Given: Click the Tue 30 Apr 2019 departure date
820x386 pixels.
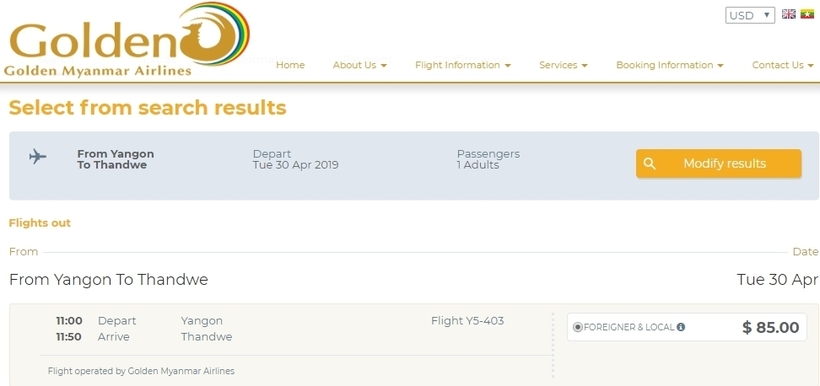Looking at the screenshot, I should 295,165.
